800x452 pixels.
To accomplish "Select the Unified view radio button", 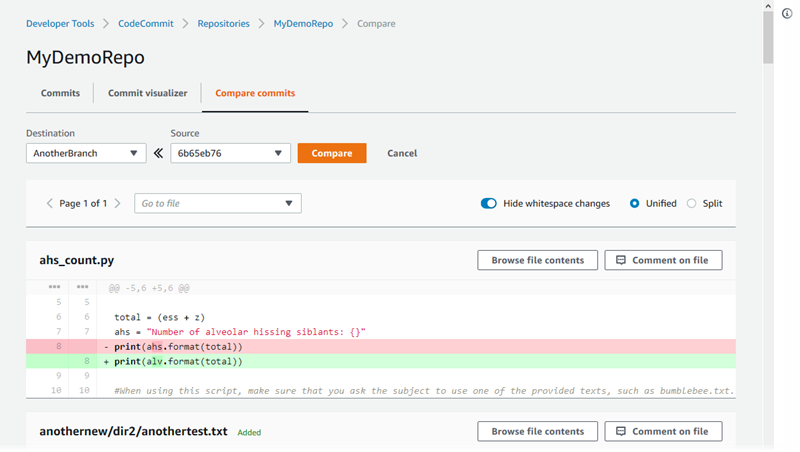I will (x=635, y=203).
